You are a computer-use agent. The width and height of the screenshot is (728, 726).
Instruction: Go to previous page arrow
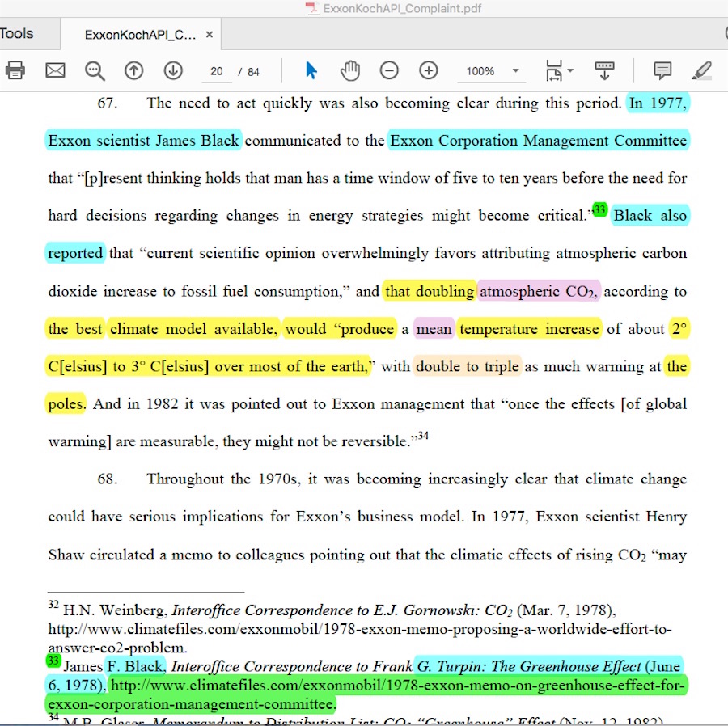click(133, 70)
